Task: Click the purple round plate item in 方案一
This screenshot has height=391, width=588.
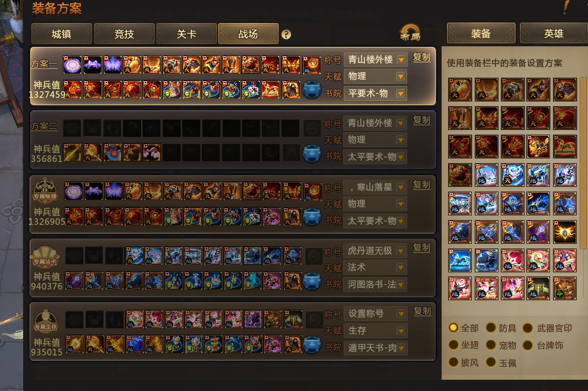Action: [x=72, y=65]
